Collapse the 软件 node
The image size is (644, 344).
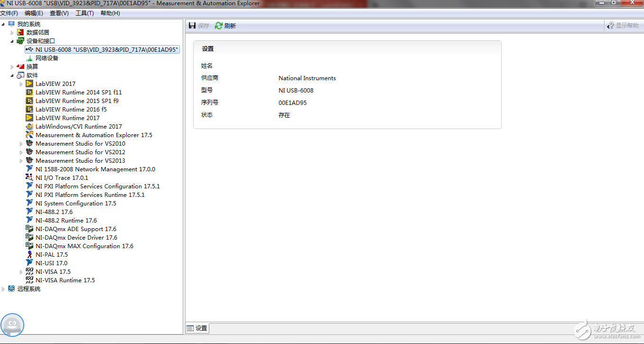(x=12, y=75)
